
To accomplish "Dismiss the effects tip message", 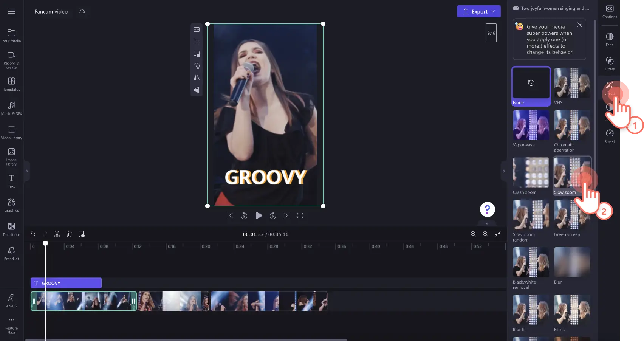I will (580, 25).
